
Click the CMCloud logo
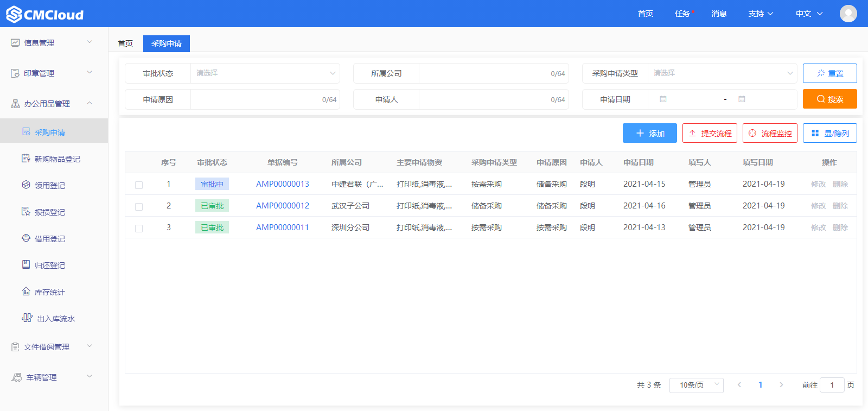44,14
